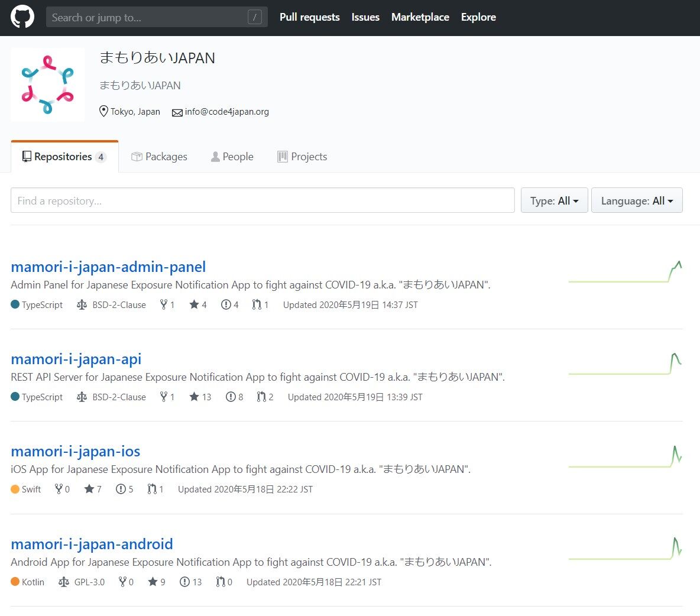Click the pull request icon for mamori-i-japan-api
700x616 pixels.
[261, 397]
